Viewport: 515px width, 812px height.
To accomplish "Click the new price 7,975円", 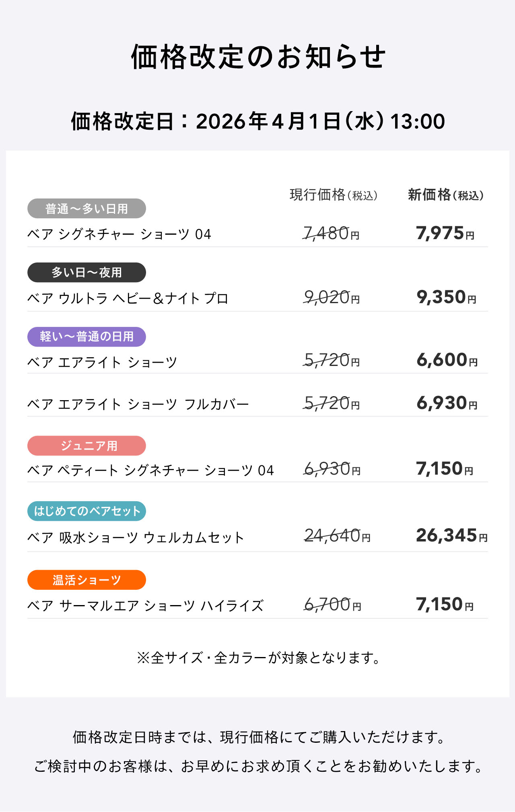I will click(445, 233).
